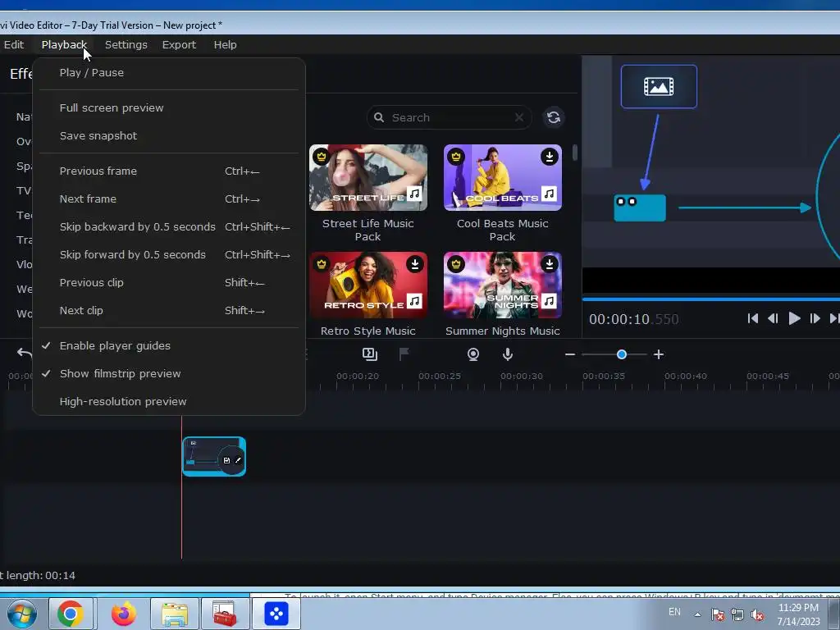The height and width of the screenshot is (630, 840).
Task: Download the Retro Style pack via arrow icon
Action: click(414, 263)
